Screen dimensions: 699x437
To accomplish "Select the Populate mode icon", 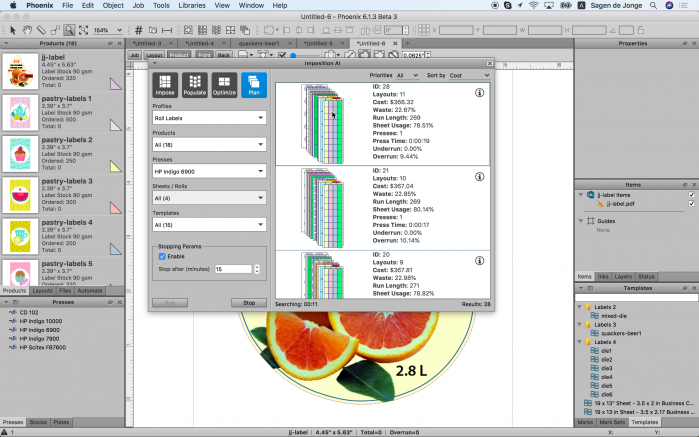I will pos(194,85).
